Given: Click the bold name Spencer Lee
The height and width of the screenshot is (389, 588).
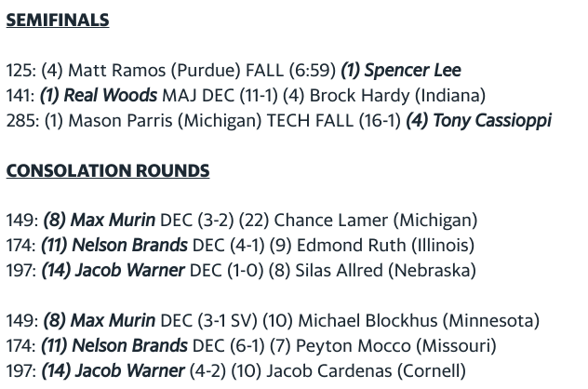Looking at the screenshot, I should [x=413, y=70].
